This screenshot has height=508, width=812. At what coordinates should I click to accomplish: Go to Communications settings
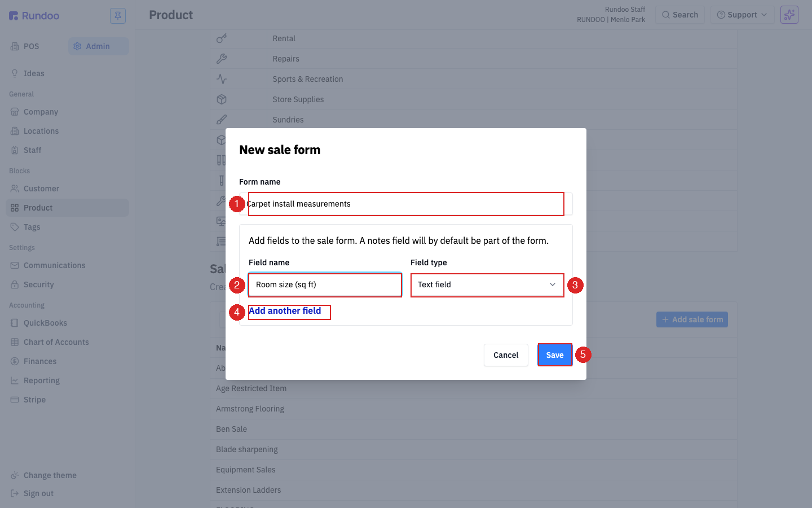(67, 265)
